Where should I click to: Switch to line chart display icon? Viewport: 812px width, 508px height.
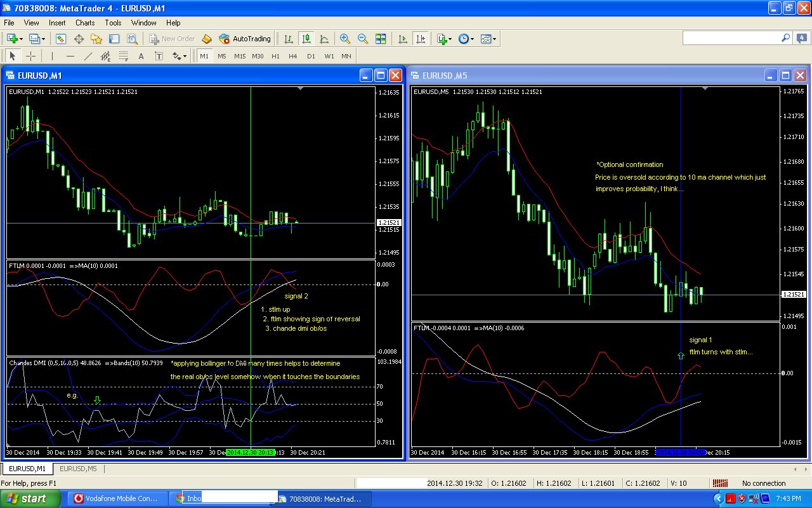pyautogui.click(x=324, y=39)
